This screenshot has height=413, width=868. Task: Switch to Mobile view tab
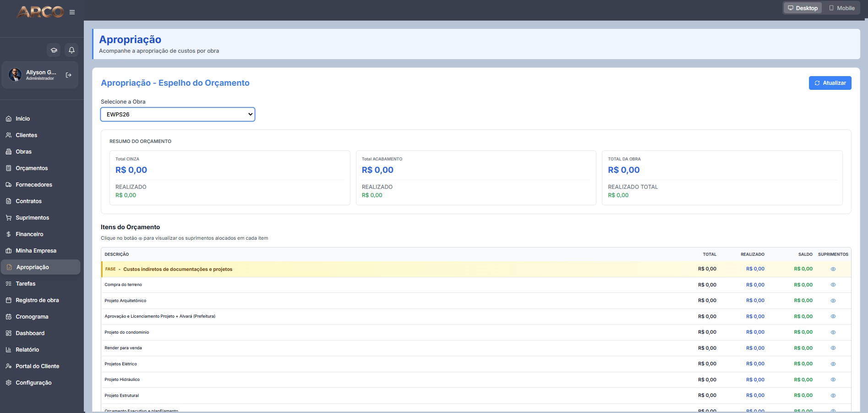842,8
